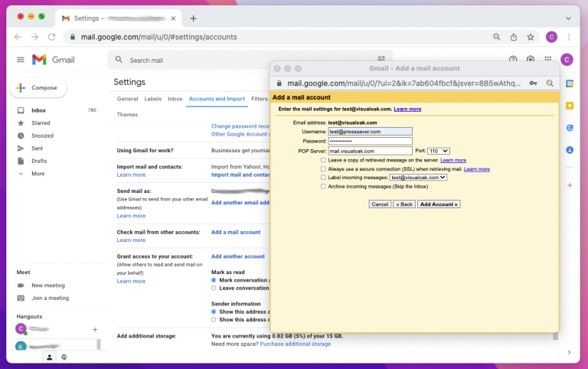
Task: Open the General settings tab
Action: (128, 99)
